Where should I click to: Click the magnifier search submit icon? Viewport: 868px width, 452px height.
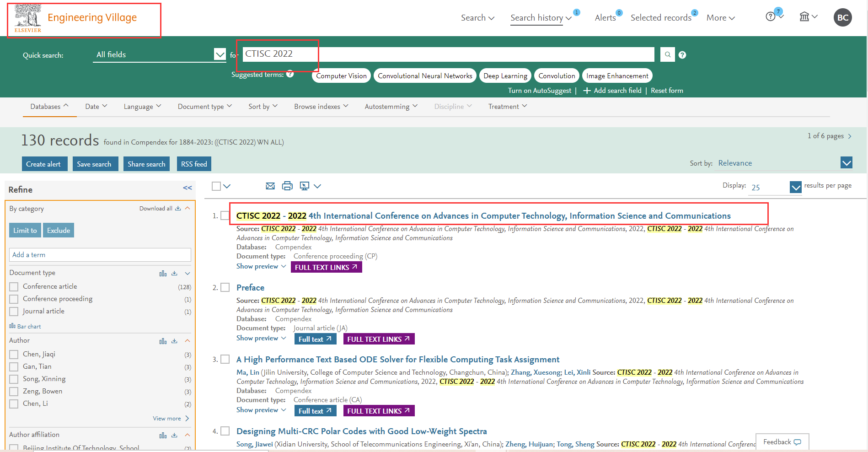point(668,54)
